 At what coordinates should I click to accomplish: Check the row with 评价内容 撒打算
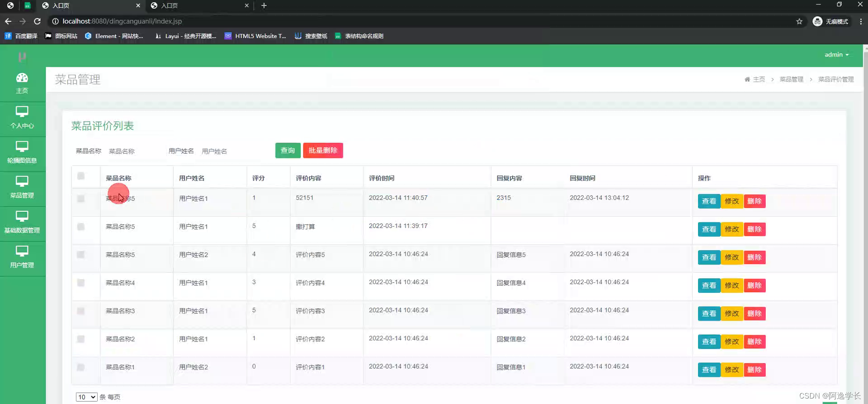point(81,227)
